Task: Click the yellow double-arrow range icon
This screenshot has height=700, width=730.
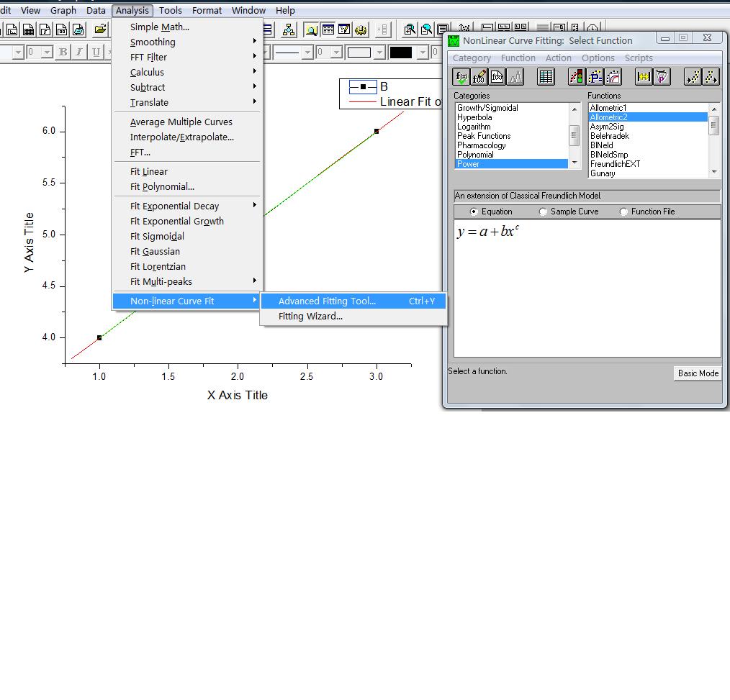Action: (644, 77)
